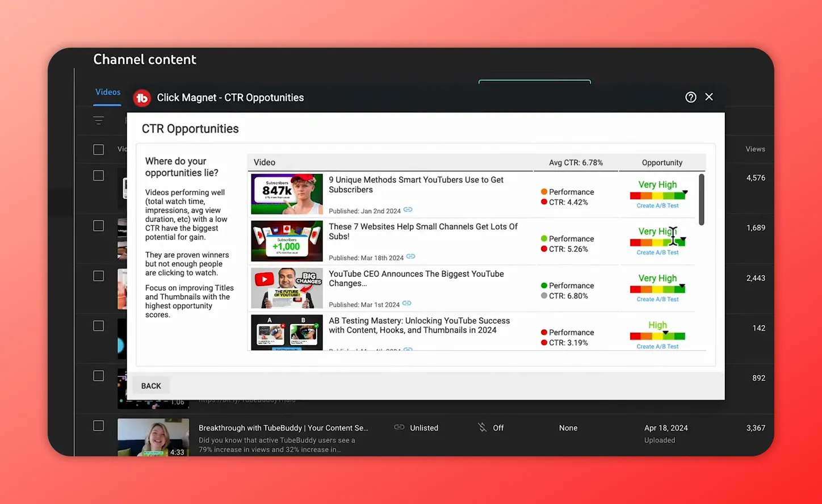Click the Channel content page title

click(x=145, y=60)
